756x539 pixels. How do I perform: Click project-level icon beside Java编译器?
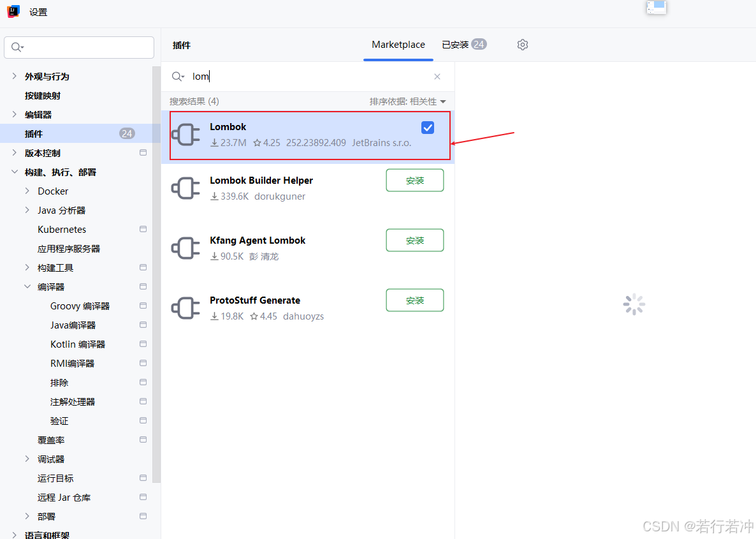click(x=143, y=325)
